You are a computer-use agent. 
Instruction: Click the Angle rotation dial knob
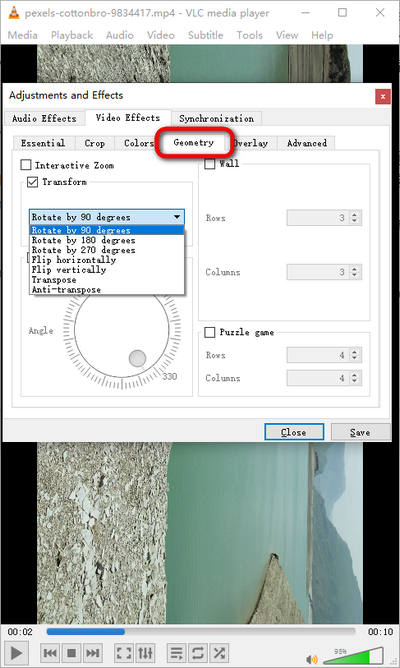137,358
